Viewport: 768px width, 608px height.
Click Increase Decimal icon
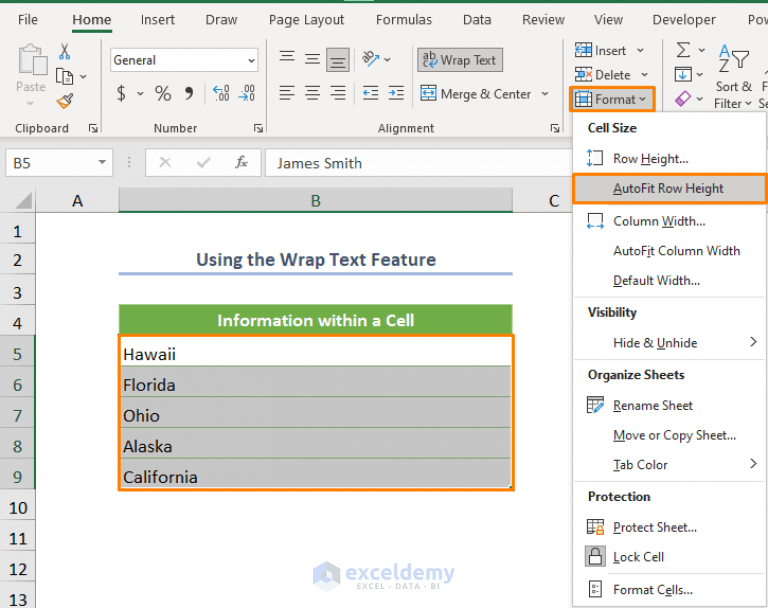point(221,93)
